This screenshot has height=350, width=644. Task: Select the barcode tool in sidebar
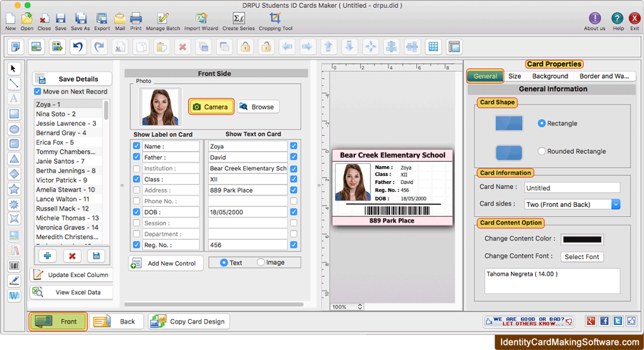coord(14,266)
